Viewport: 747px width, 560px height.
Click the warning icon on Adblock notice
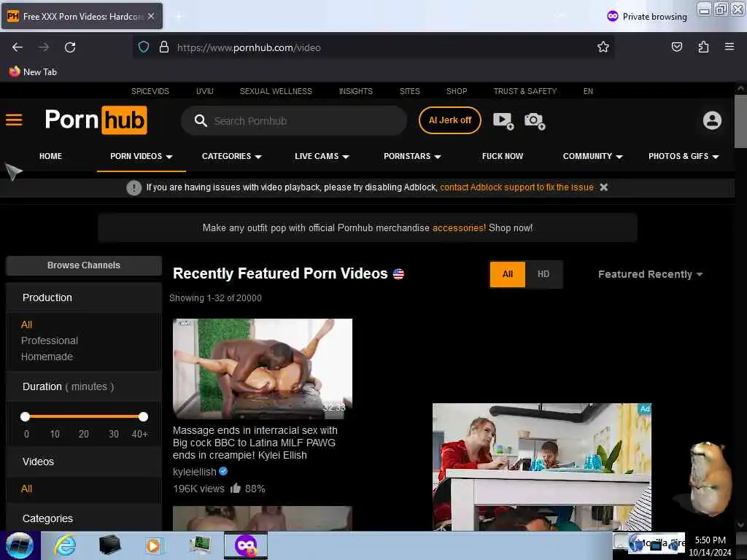[x=134, y=187]
